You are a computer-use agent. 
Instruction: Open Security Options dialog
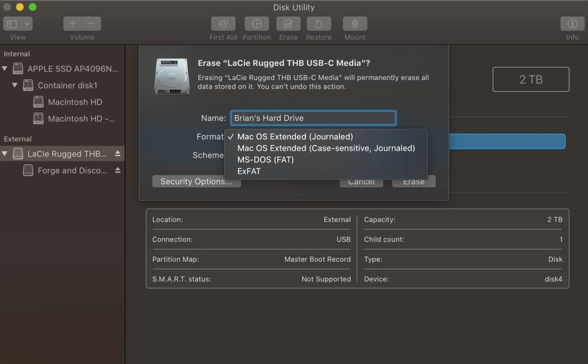click(196, 181)
